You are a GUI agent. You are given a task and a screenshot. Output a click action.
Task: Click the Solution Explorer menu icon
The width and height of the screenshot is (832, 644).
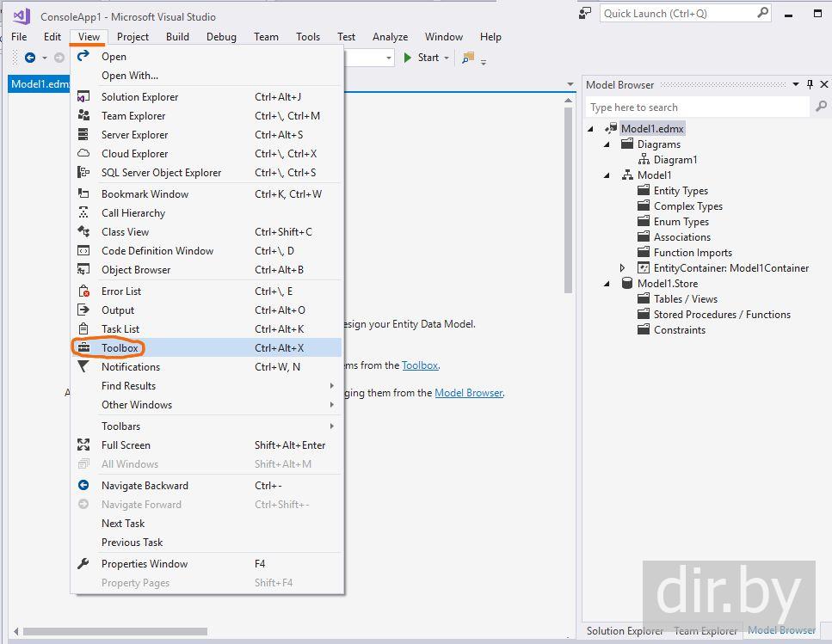(x=83, y=97)
